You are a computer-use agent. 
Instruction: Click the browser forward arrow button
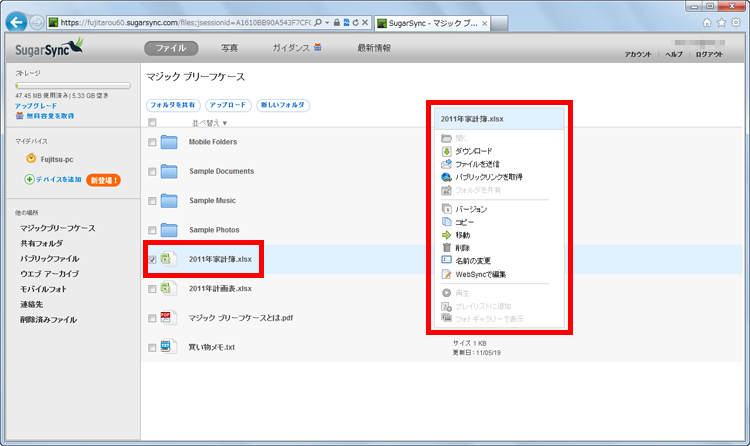tap(37, 22)
